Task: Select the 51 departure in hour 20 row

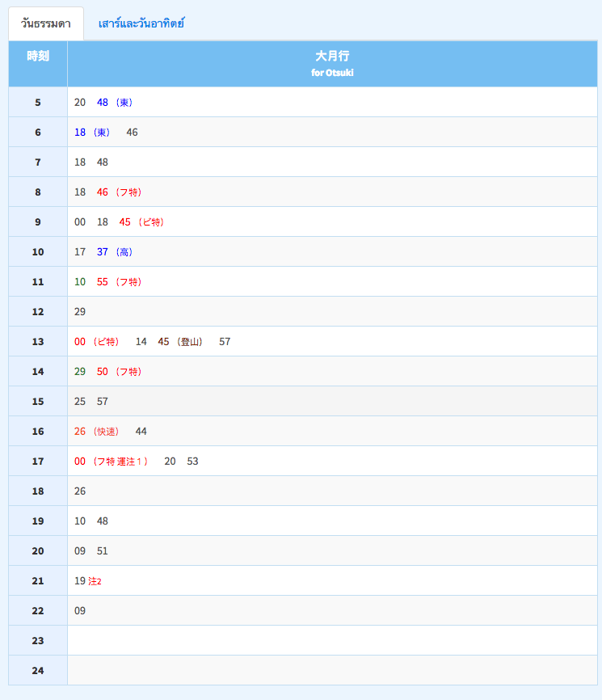Action: [103, 551]
